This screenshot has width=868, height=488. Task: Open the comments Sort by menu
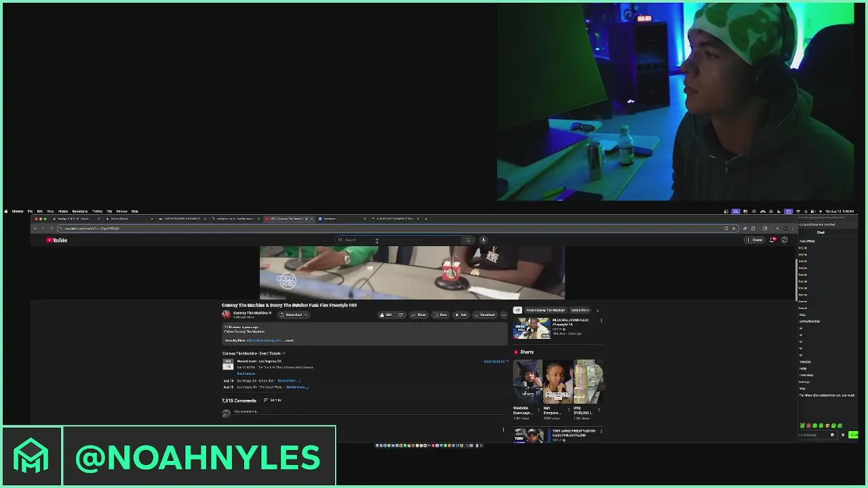(273, 400)
